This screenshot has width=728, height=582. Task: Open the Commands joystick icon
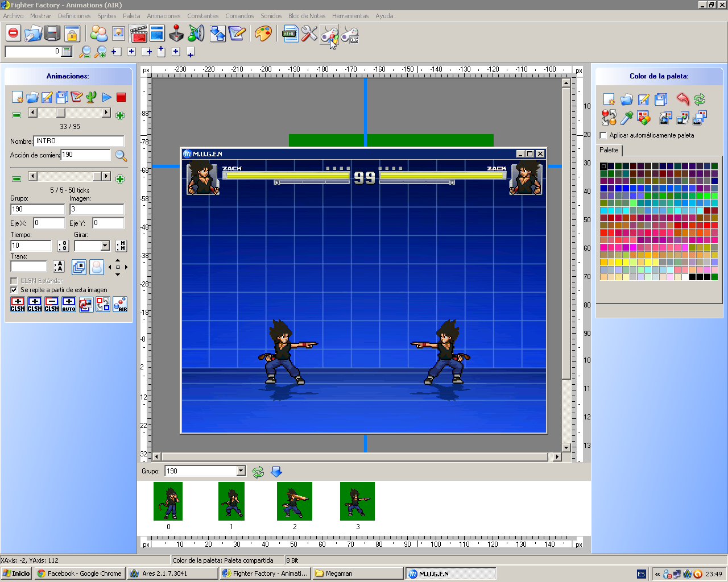(177, 34)
